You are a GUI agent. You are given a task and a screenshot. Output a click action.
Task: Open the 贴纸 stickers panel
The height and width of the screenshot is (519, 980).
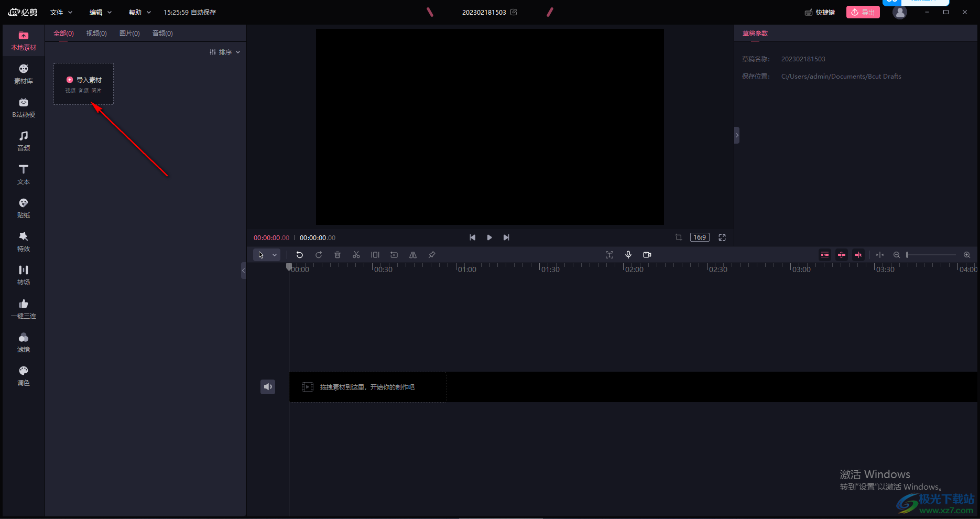(x=24, y=209)
